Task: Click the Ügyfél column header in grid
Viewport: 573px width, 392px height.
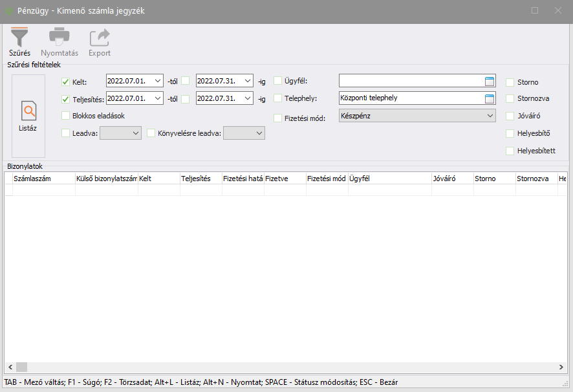Action: pos(389,179)
